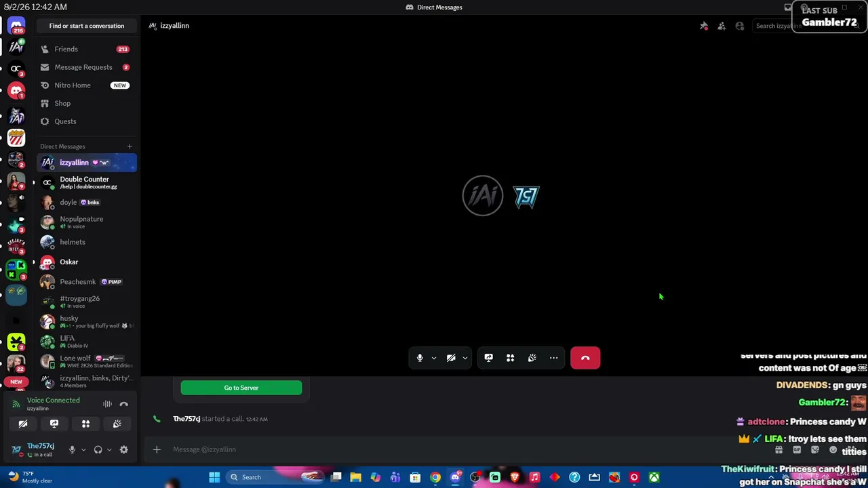Click the izzyallinn header title
868x488 pixels.
(174, 26)
